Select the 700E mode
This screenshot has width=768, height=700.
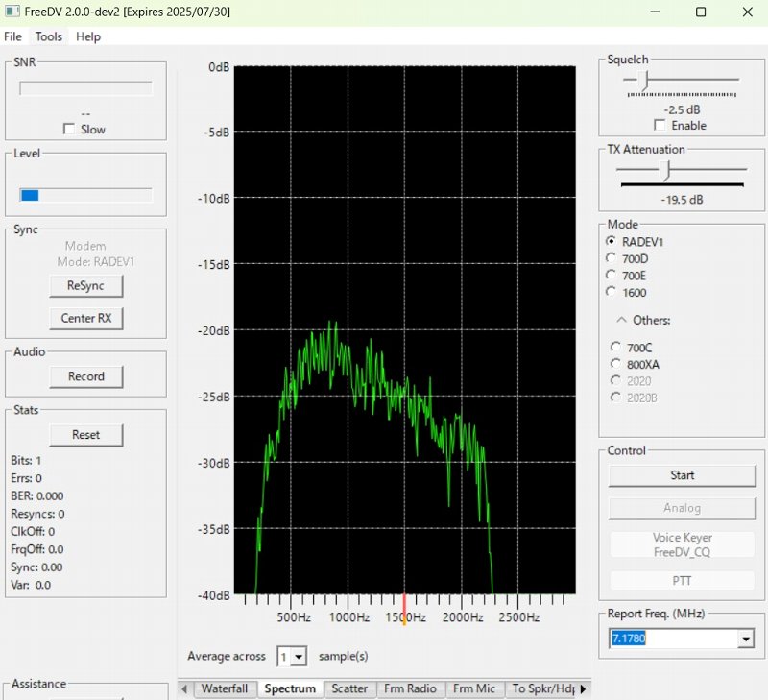[x=611, y=276]
